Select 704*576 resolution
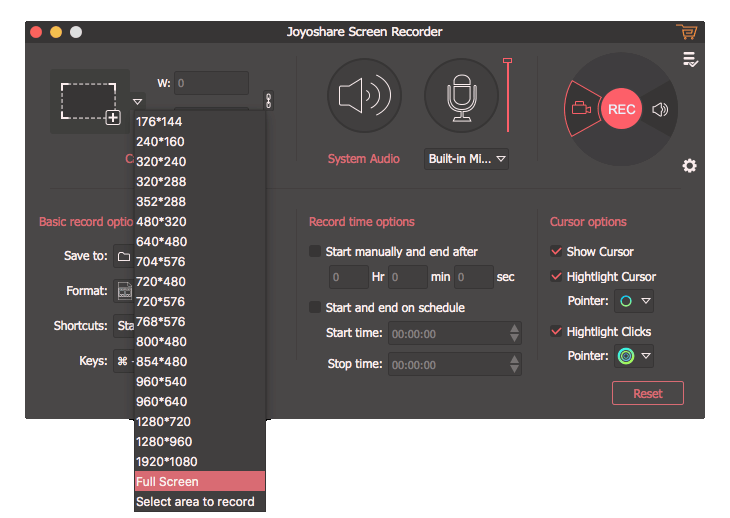Screen dimensions: 730x518 click(200, 262)
